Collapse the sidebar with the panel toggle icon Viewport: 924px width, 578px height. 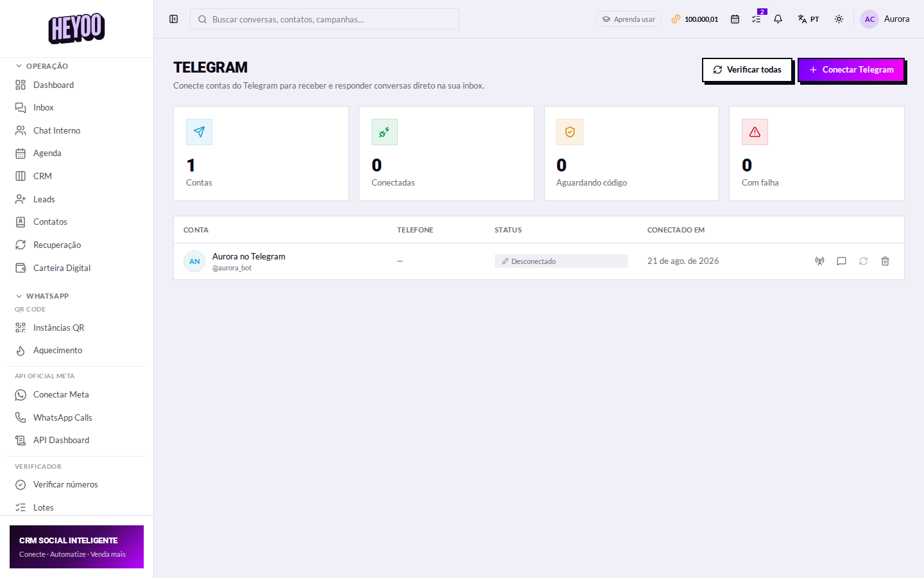coord(173,19)
